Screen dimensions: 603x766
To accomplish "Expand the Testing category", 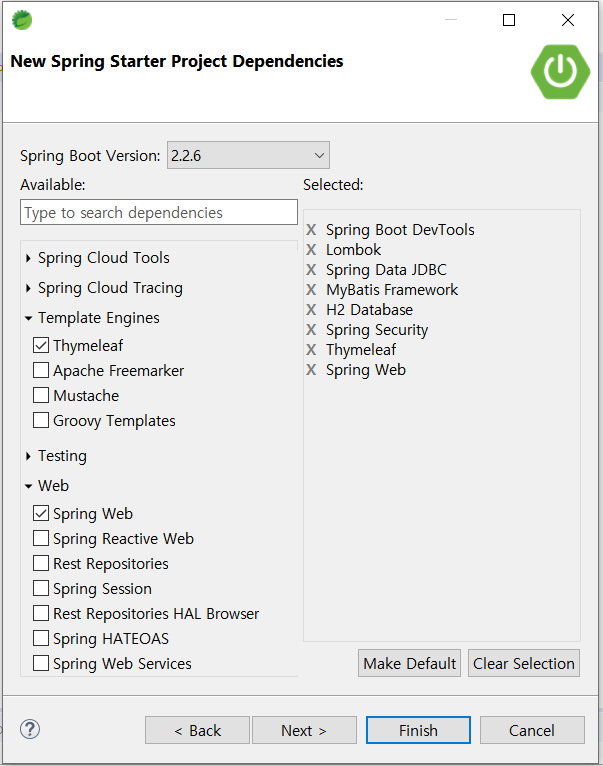I will click(x=28, y=456).
